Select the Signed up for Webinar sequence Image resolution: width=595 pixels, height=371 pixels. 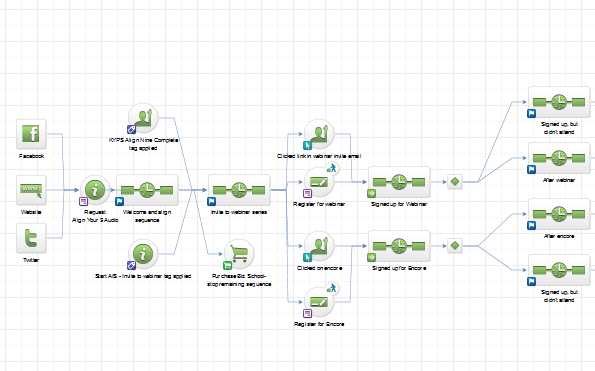(x=399, y=182)
